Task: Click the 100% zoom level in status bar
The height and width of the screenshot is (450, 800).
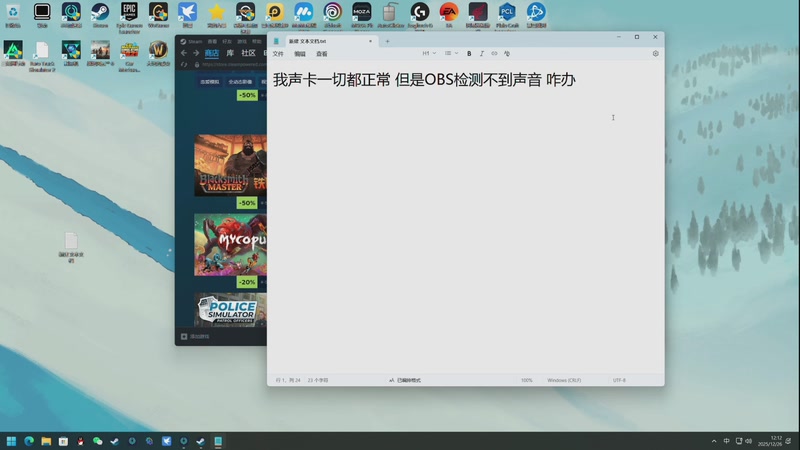Action: click(x=527, y=380)
